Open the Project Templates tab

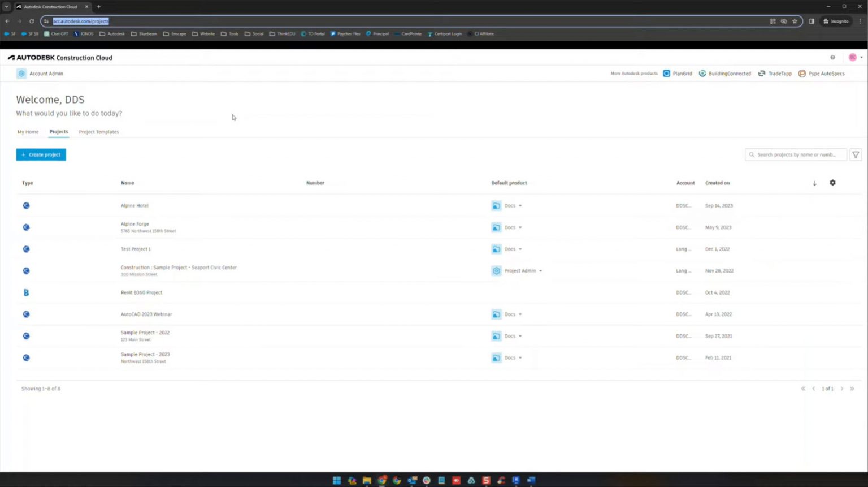[98, 132]
